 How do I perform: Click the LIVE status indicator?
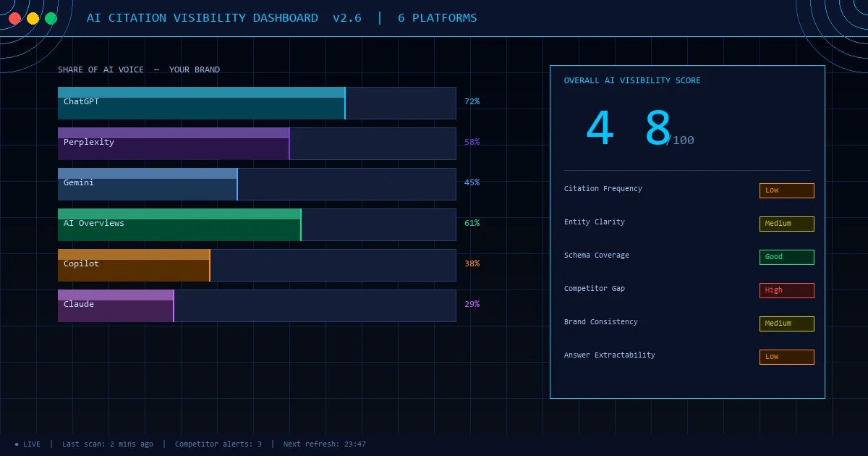[27, 444]
